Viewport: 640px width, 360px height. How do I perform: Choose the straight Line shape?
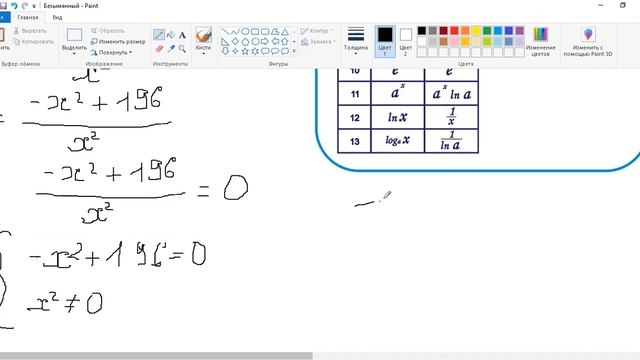(x=225, y=32)
